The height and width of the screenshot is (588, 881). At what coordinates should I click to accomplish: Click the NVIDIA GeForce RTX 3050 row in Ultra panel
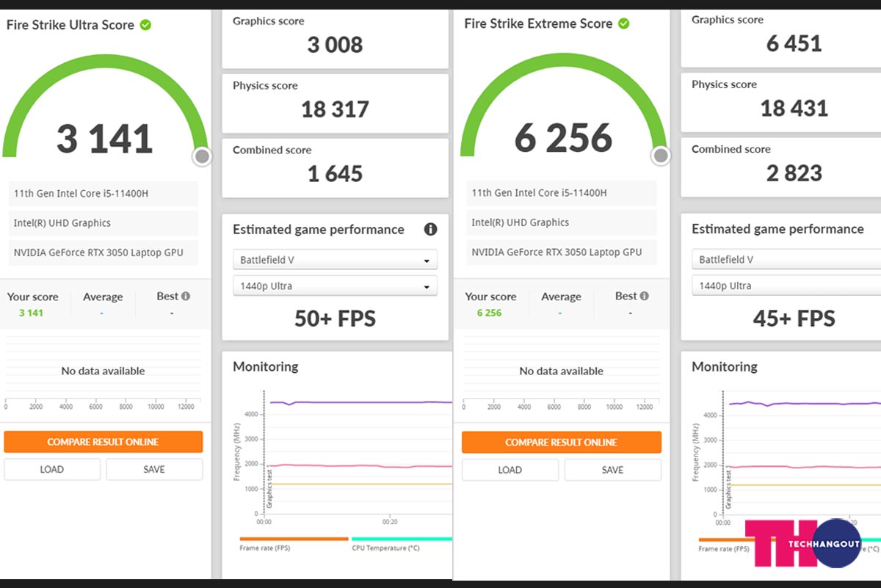pos(104,253)
